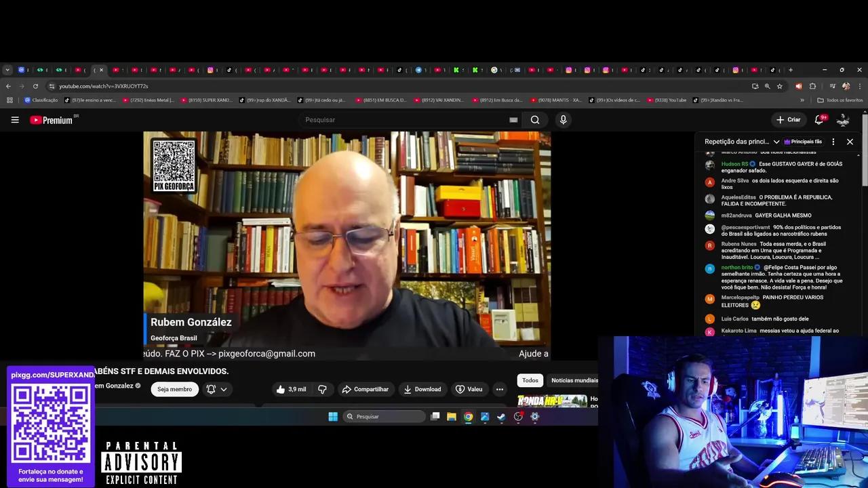
Task: Click the 'Principais fãs' badge
Action: (803, 142)
